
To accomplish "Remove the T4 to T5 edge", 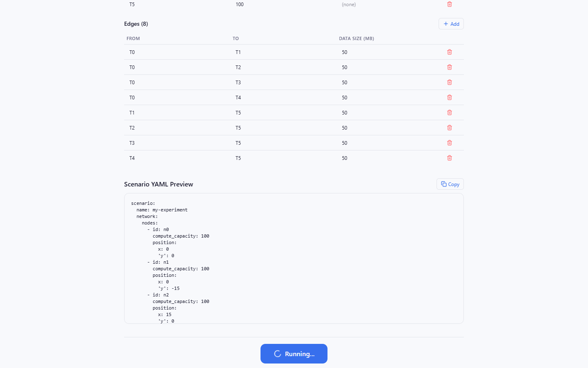I will coord(449,158).
